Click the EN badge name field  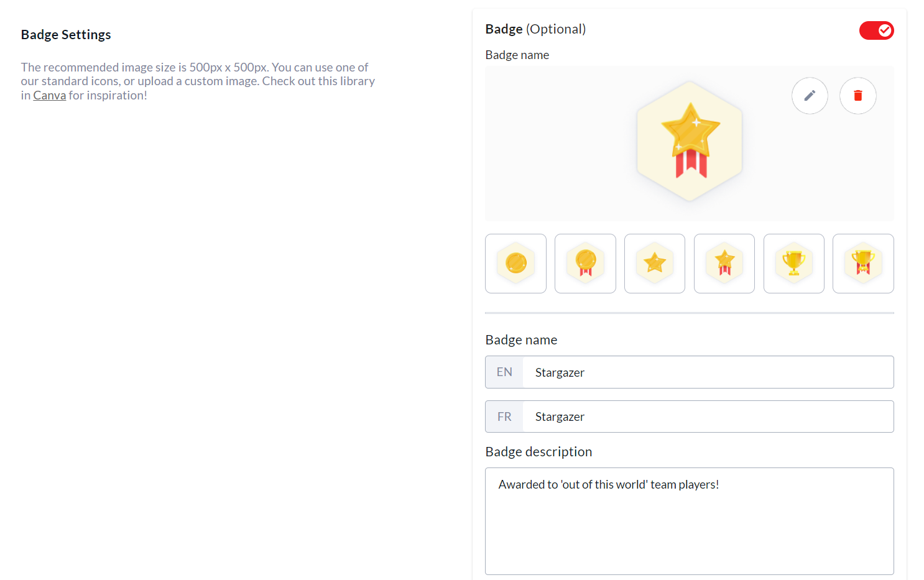[x=708, y=372]
